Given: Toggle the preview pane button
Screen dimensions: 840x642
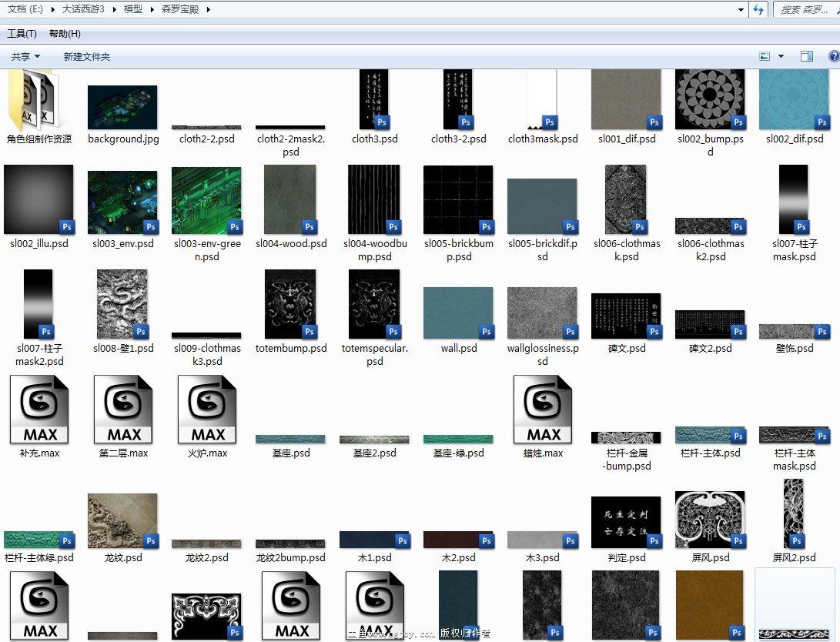Looking at the screenshot, I should click(x=806, y=56).
